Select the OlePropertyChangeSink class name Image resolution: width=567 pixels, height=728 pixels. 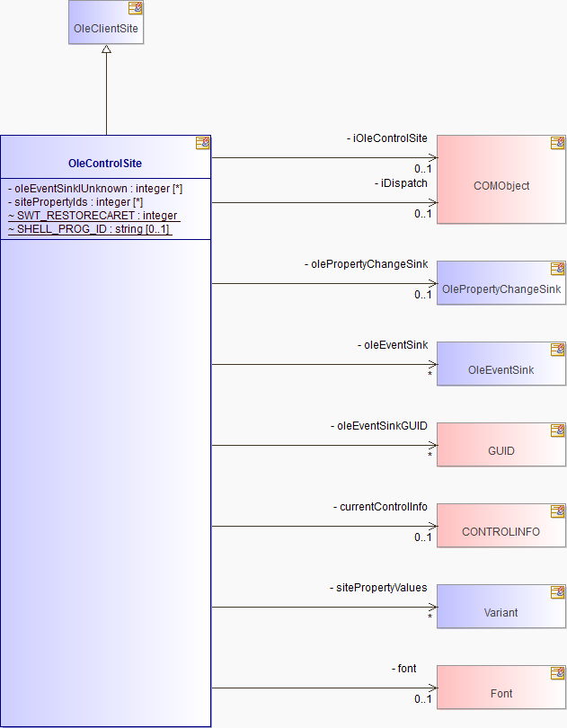(501, 289)
